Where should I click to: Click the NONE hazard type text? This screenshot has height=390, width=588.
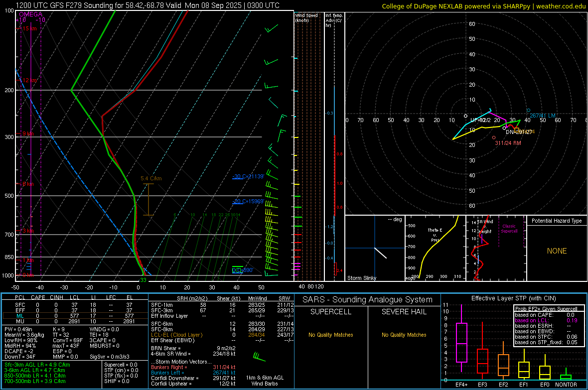[557, 251]
